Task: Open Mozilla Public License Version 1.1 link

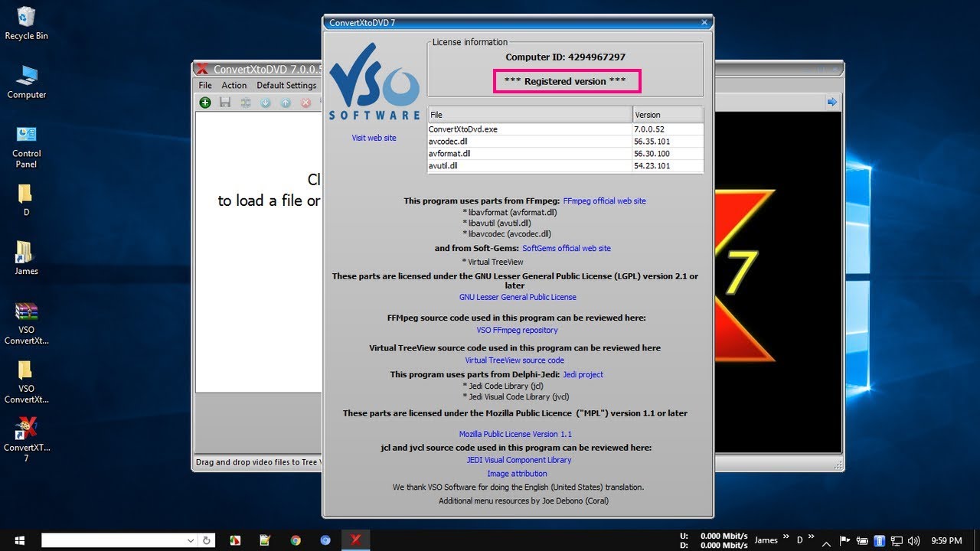Action: 515,434
